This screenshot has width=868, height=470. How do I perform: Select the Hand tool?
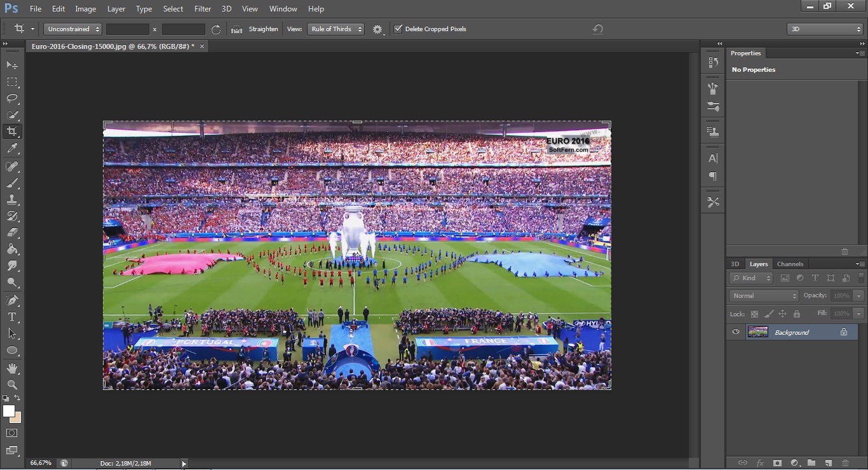12,368
